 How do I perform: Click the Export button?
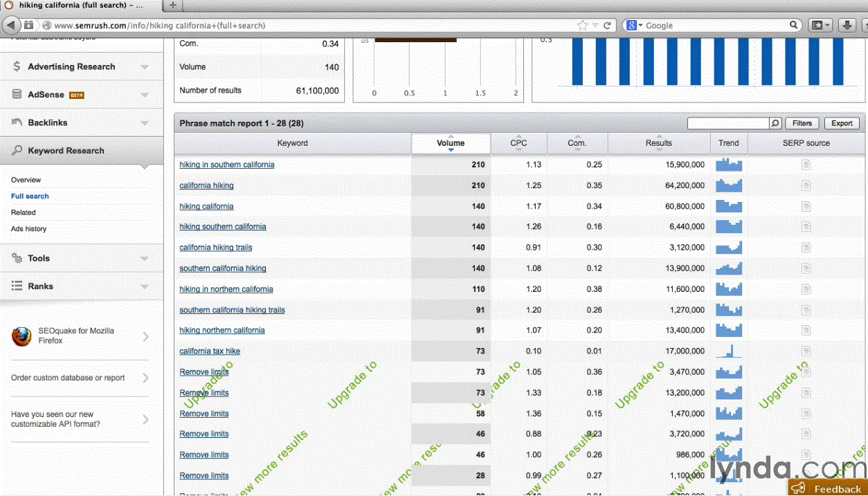pyautogui.click(x=842, y=123)
